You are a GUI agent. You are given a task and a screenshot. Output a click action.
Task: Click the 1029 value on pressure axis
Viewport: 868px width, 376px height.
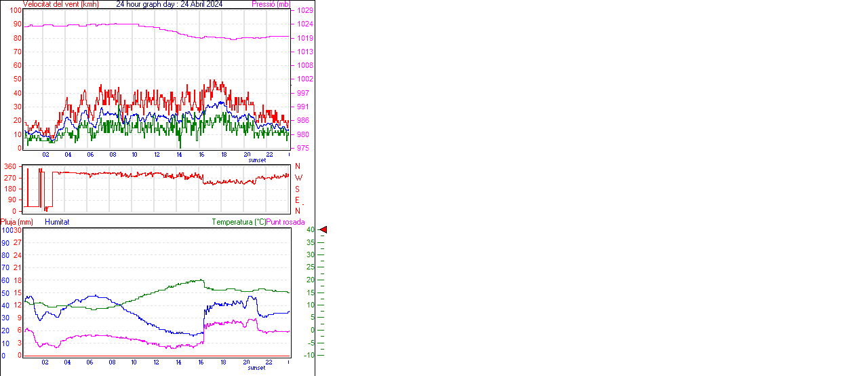point(304,11)
